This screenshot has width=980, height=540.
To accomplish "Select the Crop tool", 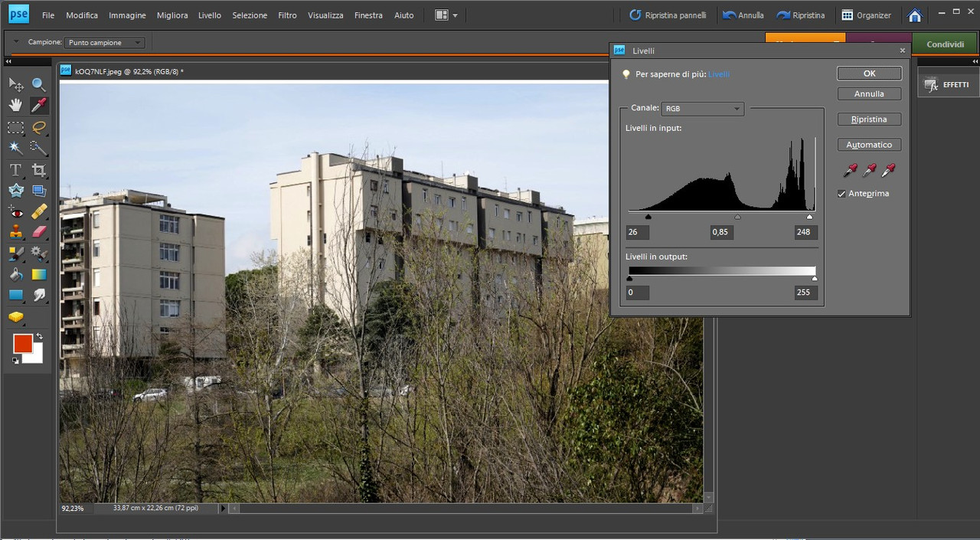I will (39, 170).
